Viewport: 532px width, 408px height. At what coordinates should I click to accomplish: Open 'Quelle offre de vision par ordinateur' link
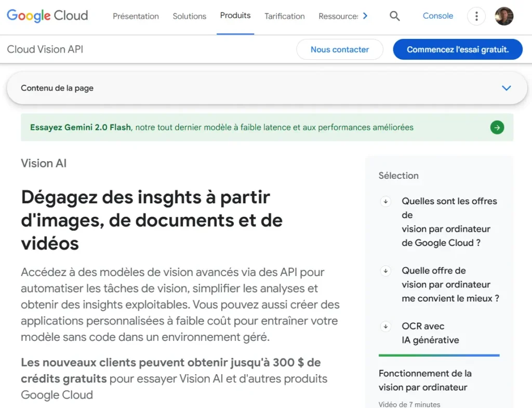pos(450,284)
